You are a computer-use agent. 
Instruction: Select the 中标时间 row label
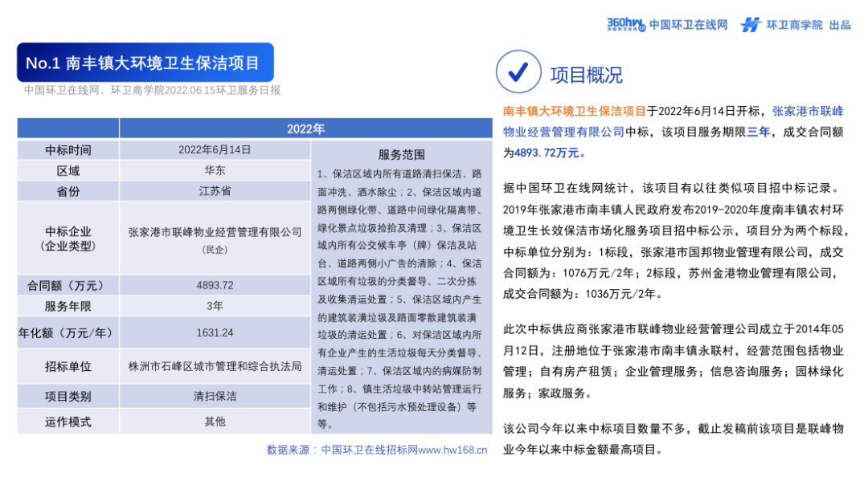68,150
